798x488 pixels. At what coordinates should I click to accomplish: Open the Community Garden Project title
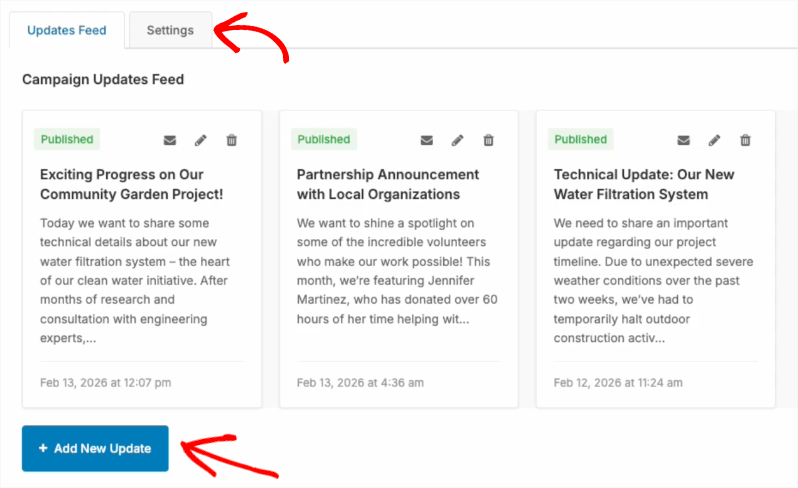pos(131,184)
